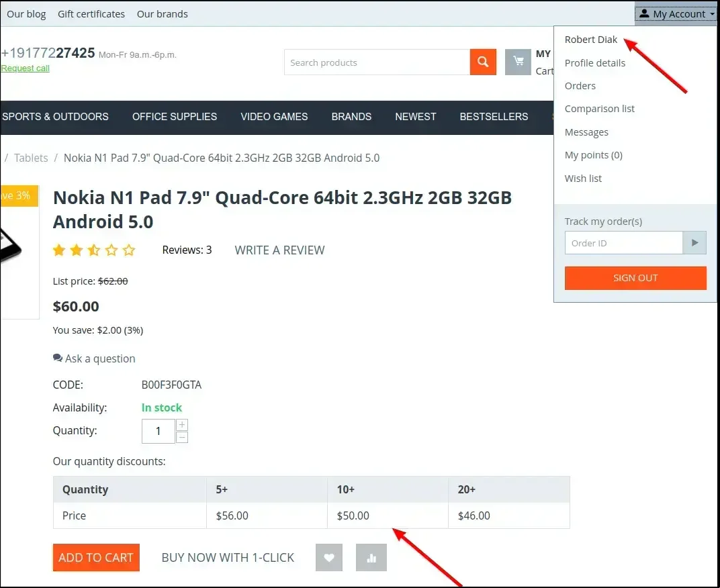The image size is (720, 588).
Task: Click the 5+ quantity column header
Action: 267,489
